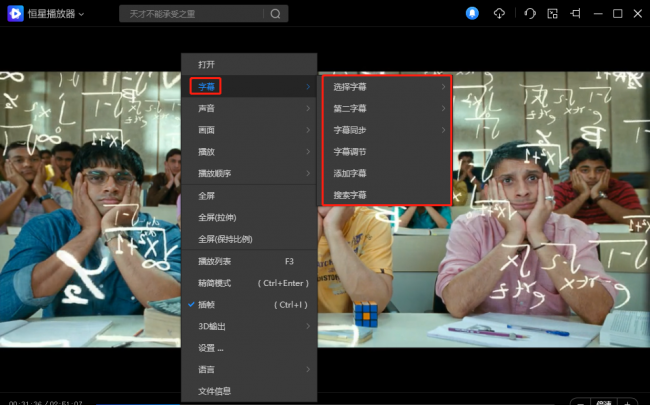Choose 添加字幕 in the submenu
The width and height of the screenshot is (650, 405).
[x=387, y=173]
